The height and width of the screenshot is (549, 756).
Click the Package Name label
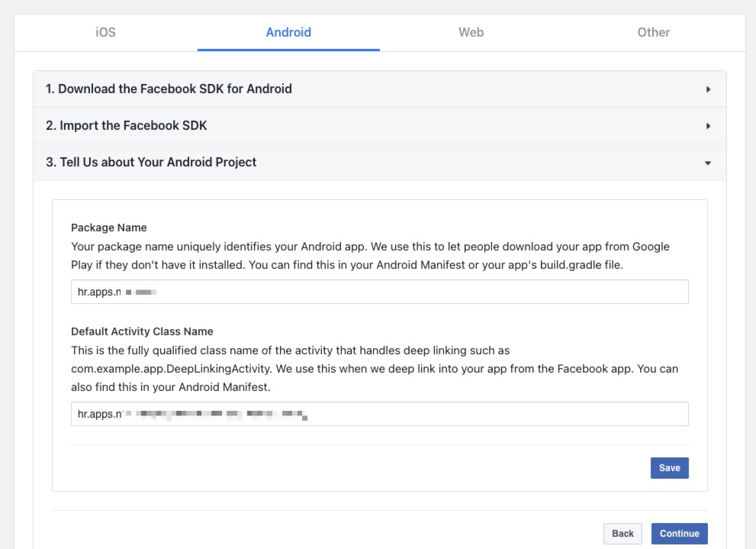point(109,228)
